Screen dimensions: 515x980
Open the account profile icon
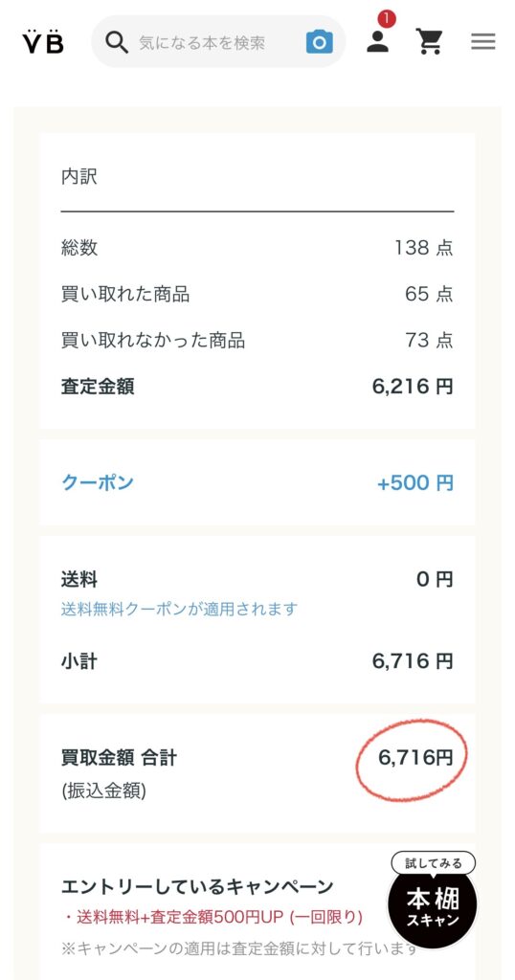[x=377, y=41]
